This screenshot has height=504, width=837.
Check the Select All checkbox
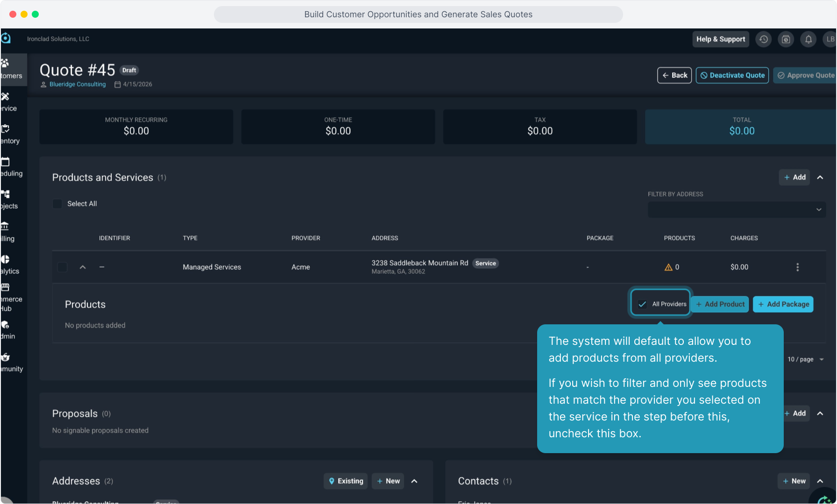(x=57, y=204)
